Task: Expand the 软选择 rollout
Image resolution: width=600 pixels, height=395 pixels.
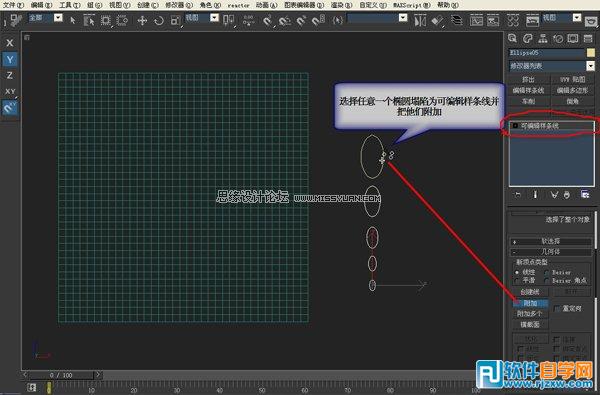Action: pyautogui.click(x=551, y=242)
